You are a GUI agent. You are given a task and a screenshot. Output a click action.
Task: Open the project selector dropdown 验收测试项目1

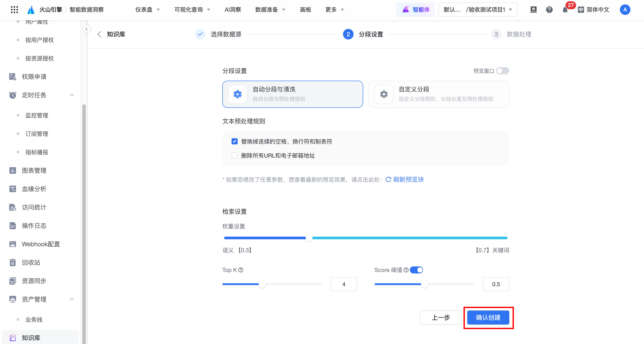tap(478, 10)
